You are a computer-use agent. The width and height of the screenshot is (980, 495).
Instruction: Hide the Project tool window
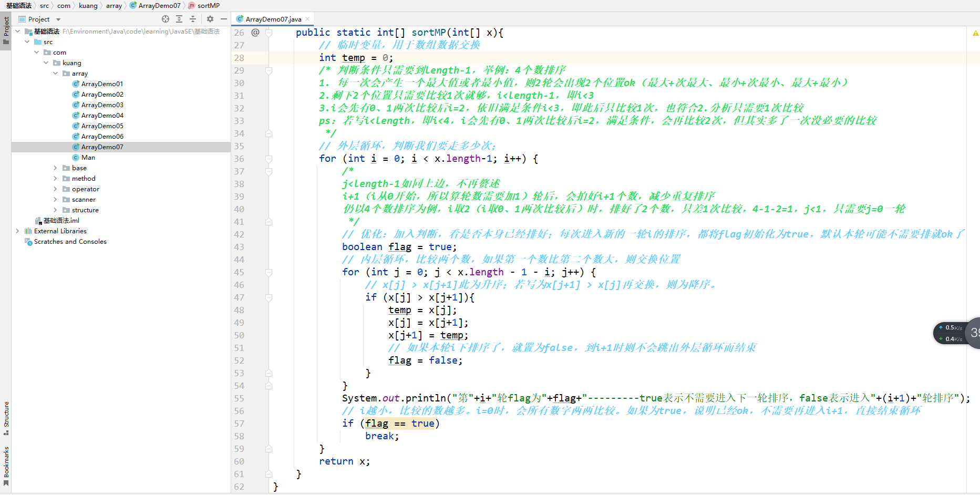[224, 19]
